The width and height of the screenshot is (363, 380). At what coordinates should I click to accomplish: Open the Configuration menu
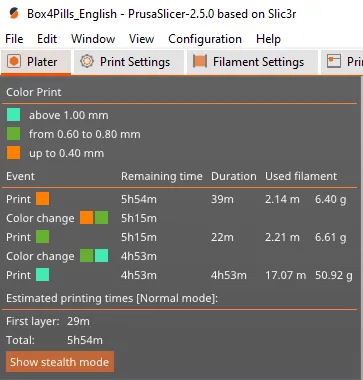205,39
